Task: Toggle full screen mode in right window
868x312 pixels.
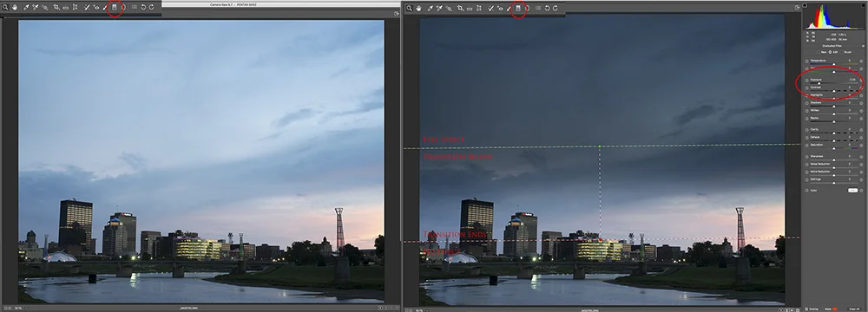Action: [x=797, y=7]
